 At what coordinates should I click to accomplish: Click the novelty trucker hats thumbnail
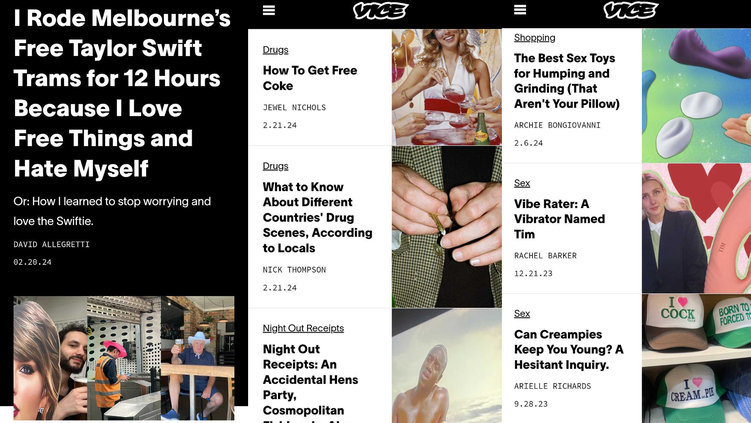pos(696,358)
